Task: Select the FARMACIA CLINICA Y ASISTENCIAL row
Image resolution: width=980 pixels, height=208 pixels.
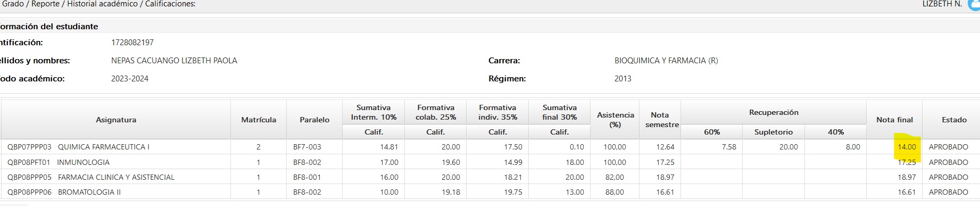Action: (491, 177)
